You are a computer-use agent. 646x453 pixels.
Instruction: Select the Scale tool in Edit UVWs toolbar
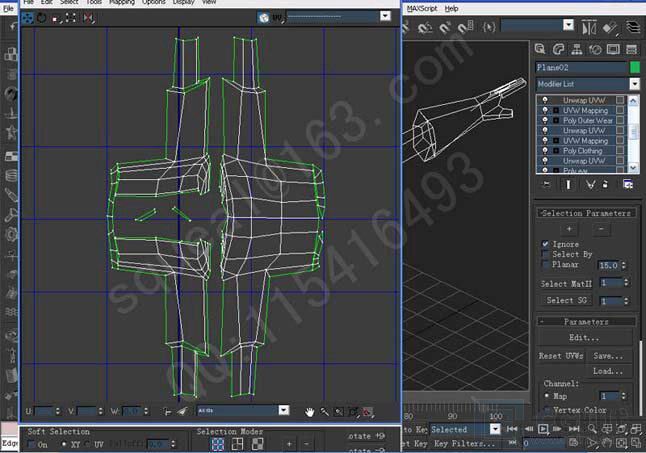[x=56, y=18]
